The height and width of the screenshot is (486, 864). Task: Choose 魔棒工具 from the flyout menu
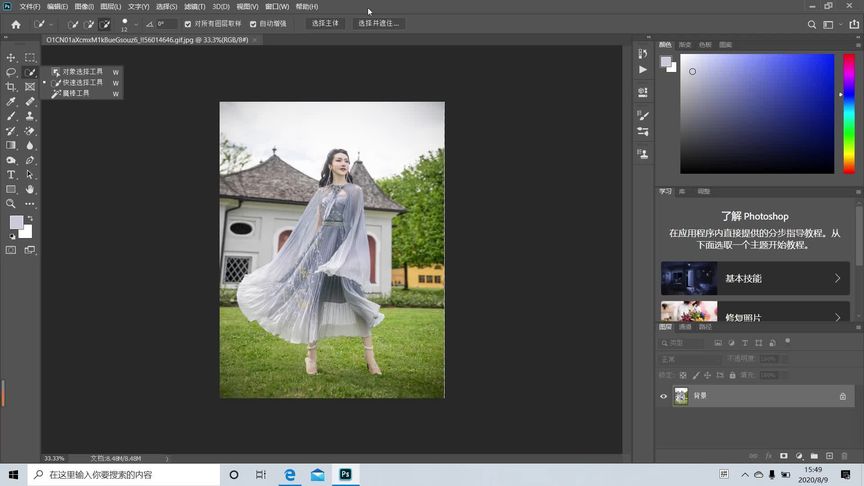tap(76, 93)
